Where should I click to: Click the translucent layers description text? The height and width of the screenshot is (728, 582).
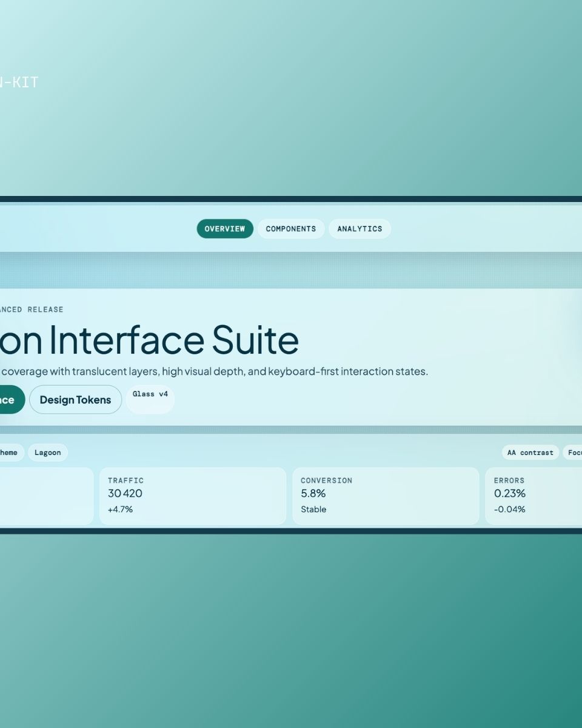pyautogui.click(x=214, y=371)
